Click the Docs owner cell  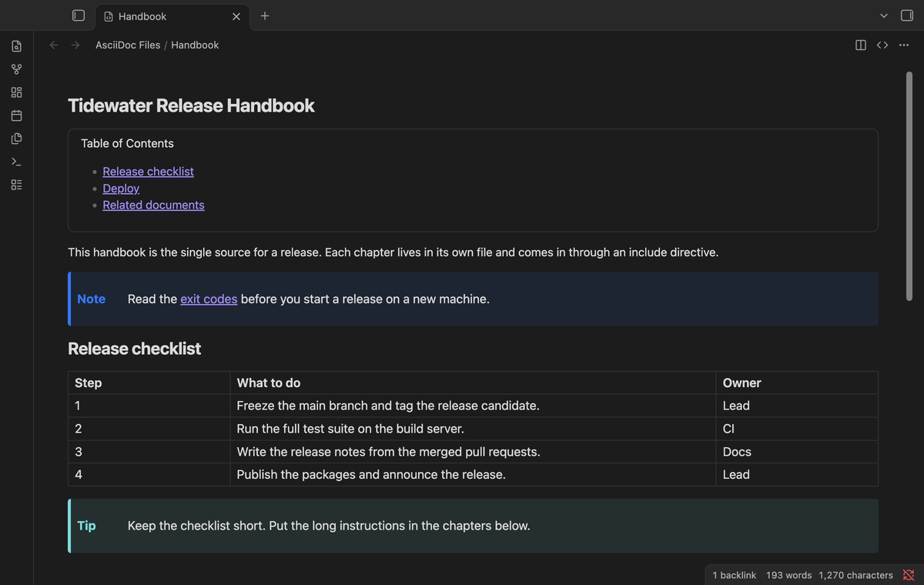click(797, 452)
